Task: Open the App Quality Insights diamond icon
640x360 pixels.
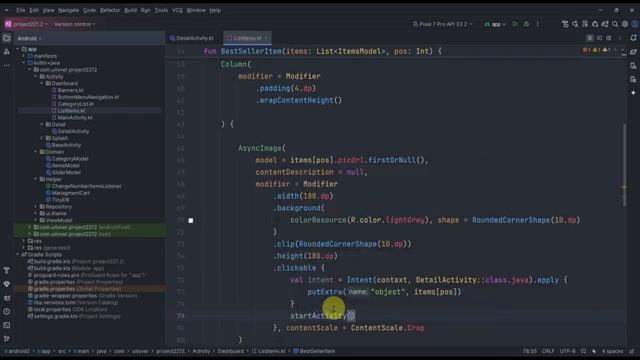Action: (7, 284)
